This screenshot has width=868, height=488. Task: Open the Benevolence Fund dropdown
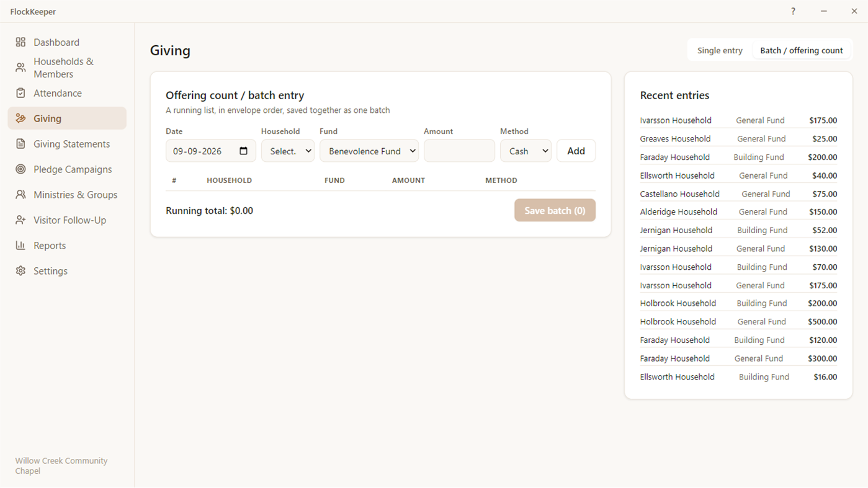click(x=369, y=151)
